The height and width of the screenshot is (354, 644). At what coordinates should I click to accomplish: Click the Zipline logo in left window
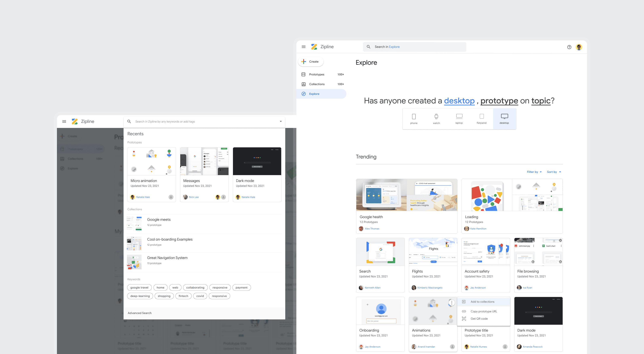coord(75,122)
